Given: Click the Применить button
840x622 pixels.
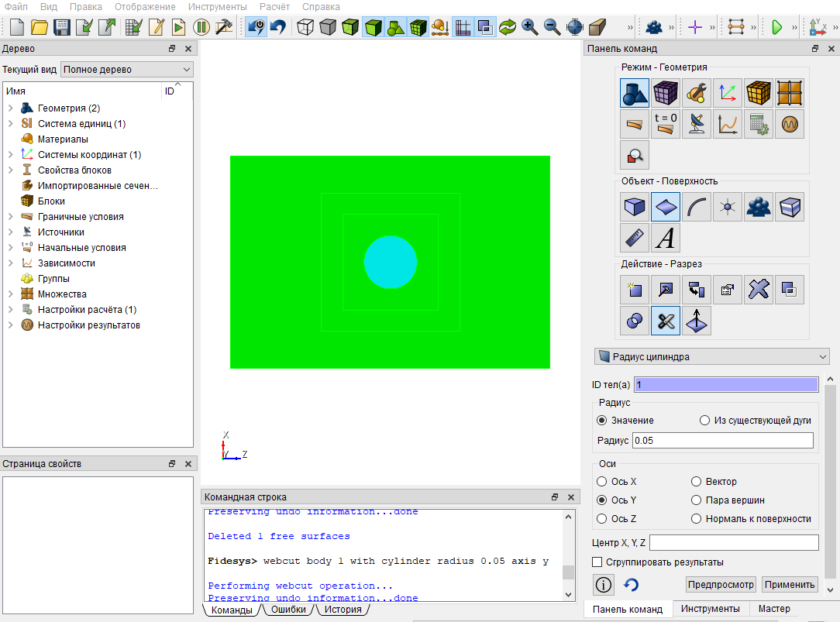Looking at the screenshot, I should click(790, 585).
